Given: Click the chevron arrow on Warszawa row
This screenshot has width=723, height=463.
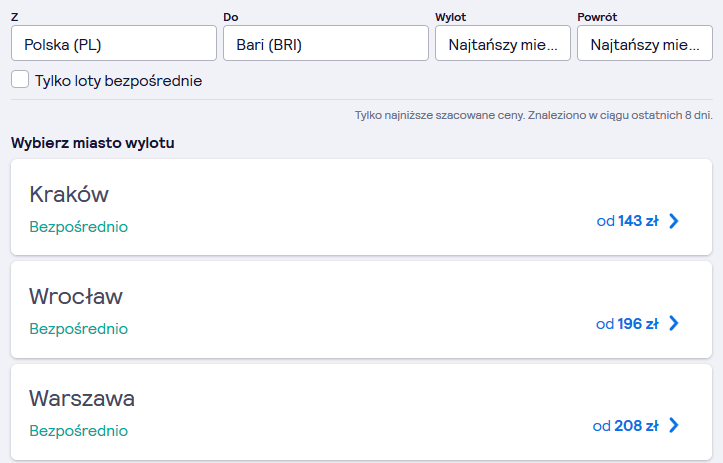Looking at the screenshot, I should (674, 425).
